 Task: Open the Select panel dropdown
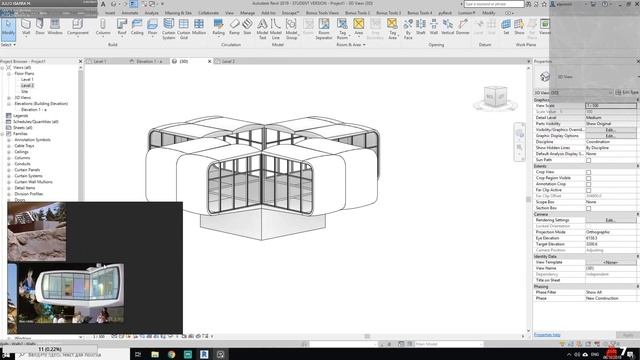(8, 44)
